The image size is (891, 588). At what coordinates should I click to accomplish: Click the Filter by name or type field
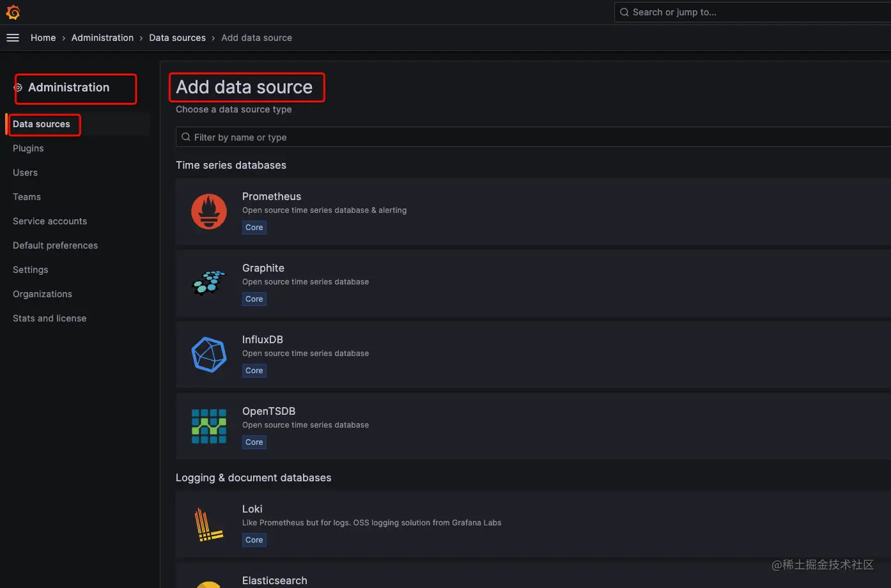coord(533,137)
